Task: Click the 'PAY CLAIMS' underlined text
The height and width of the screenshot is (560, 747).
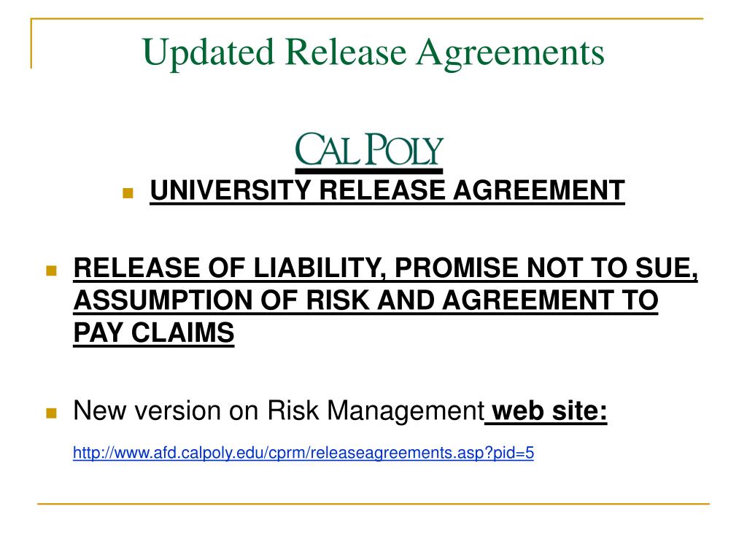Action: (x=153, y=332)
